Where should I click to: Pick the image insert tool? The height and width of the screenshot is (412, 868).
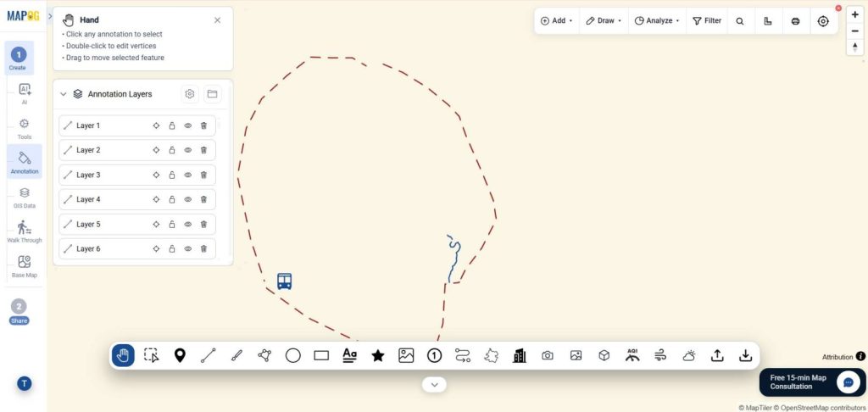coord(406,355)
